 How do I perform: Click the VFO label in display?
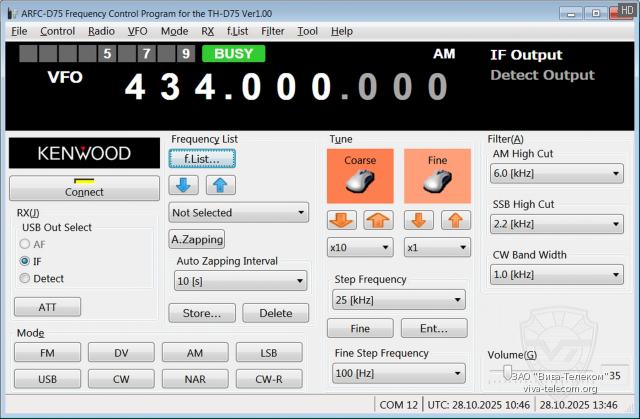point(65,77)
